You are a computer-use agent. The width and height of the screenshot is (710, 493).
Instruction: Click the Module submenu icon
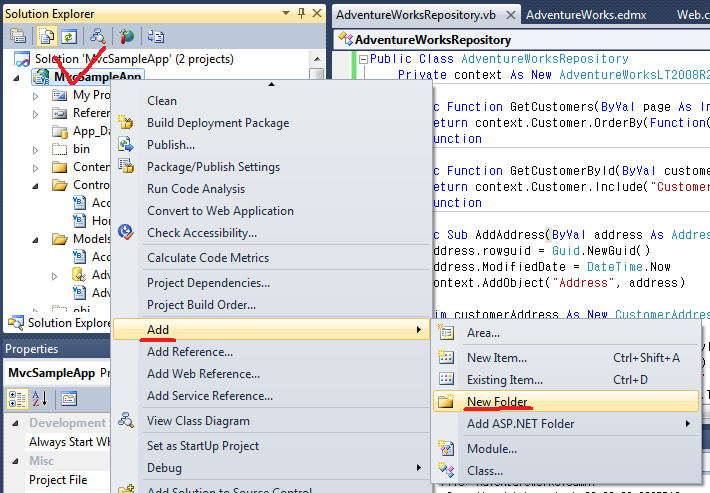pos(446,448)
